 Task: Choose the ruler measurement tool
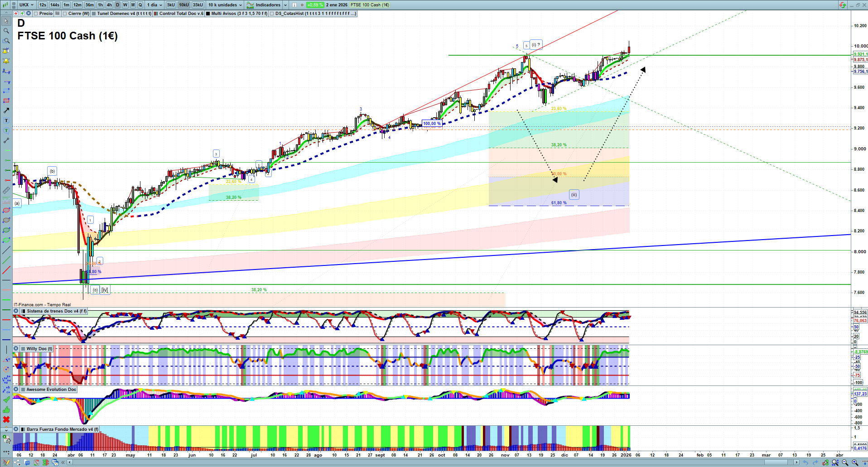pos(6,190)
